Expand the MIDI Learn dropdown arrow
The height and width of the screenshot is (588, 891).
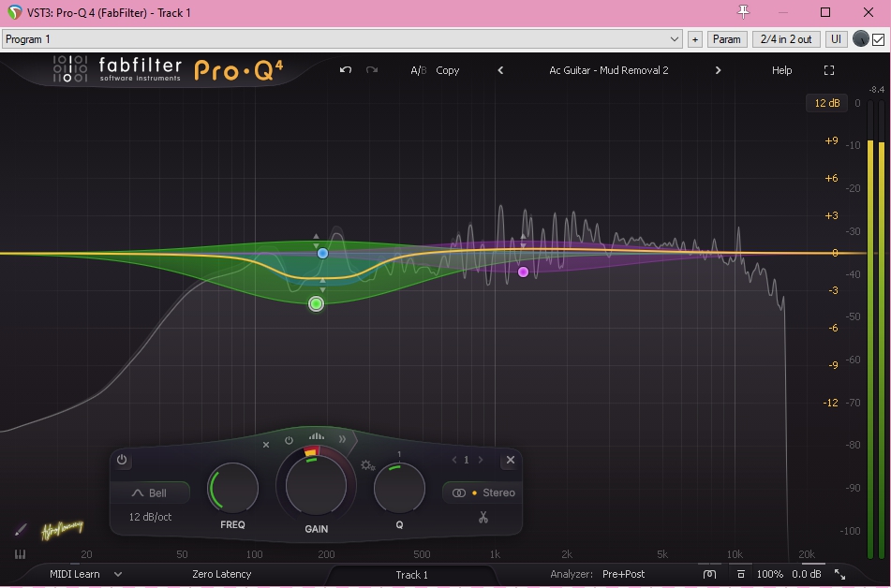coord(118,574)
